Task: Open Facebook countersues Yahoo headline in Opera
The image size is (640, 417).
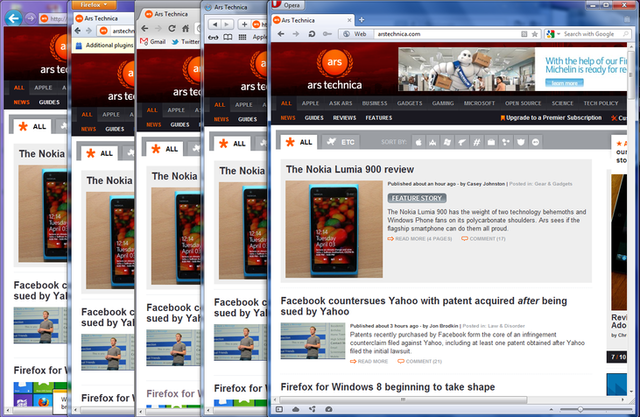Action: pyautogui.click(x=424, y=306)
